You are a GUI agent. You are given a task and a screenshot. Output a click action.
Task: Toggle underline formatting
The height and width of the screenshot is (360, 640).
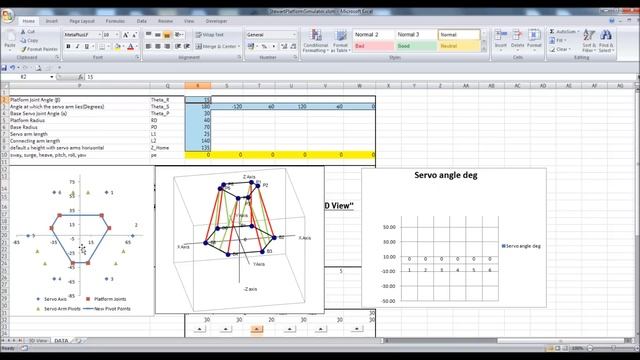pyautogui.click(x=87, y=47)
